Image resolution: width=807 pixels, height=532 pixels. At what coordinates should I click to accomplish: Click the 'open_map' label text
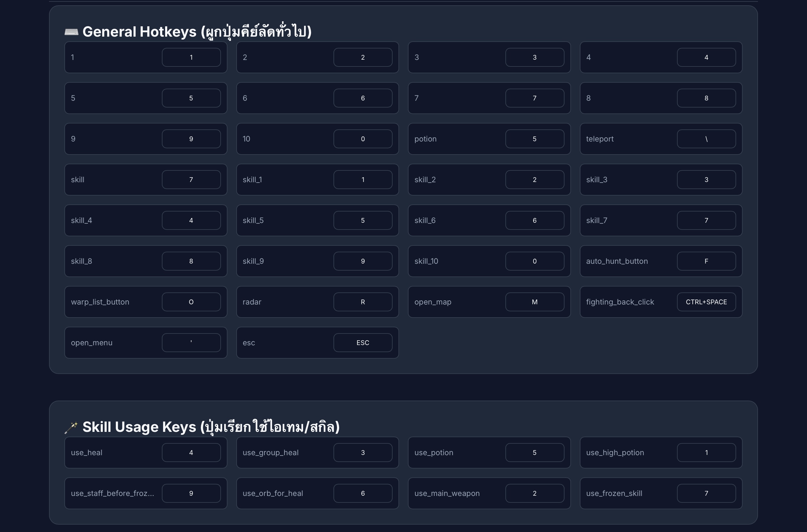(432, 302)
